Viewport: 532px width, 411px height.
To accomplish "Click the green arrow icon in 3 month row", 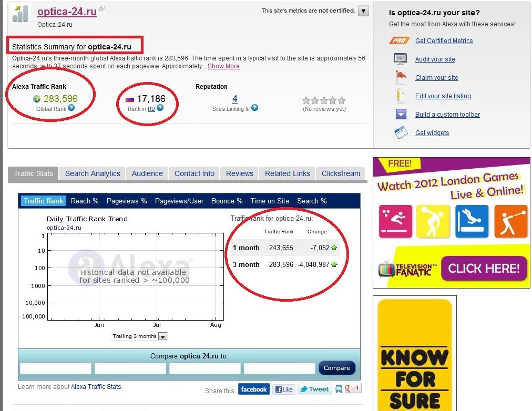I will [x=334, y=264].
